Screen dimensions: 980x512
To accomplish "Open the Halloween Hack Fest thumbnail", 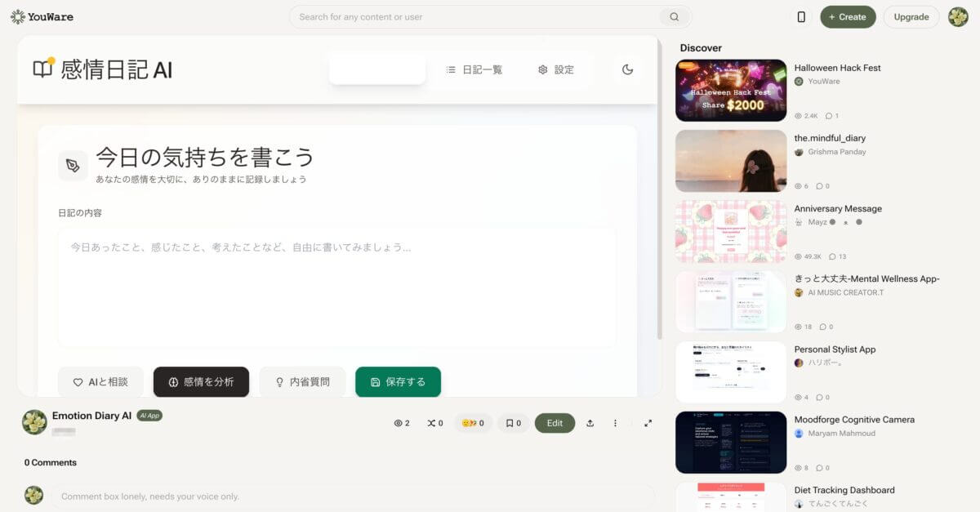I will [x=731, y=90].
